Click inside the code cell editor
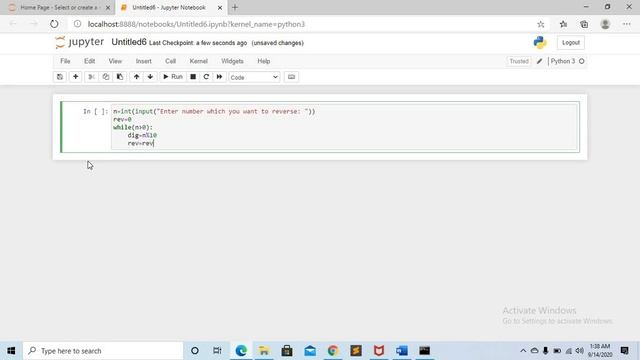The image size is (640, 360). (344, 127)
